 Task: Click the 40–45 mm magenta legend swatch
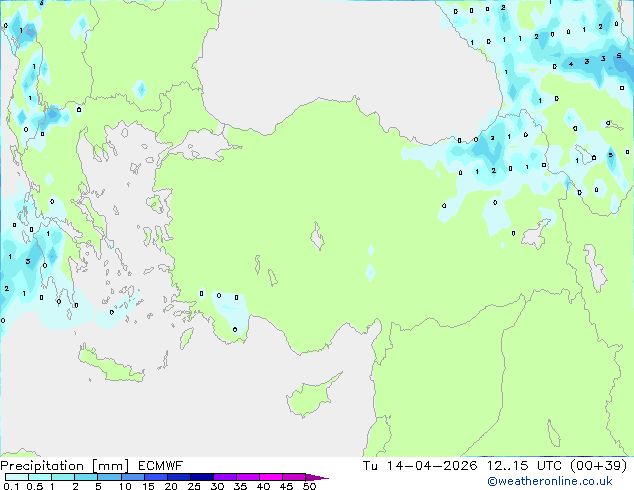(271, 477)
